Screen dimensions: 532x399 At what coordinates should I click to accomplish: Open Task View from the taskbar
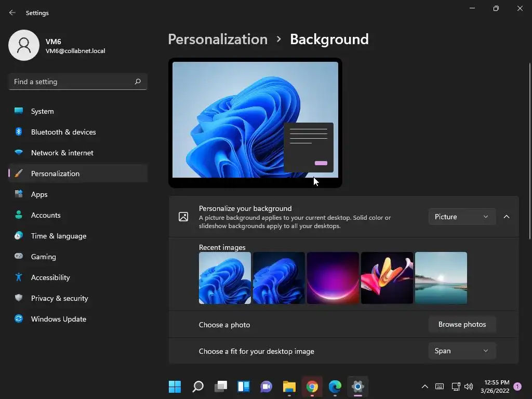tap(220, 387)
